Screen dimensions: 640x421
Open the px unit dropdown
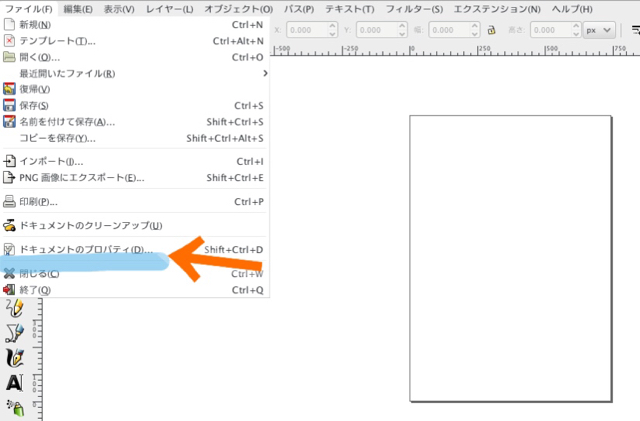(x=599, y=30)
